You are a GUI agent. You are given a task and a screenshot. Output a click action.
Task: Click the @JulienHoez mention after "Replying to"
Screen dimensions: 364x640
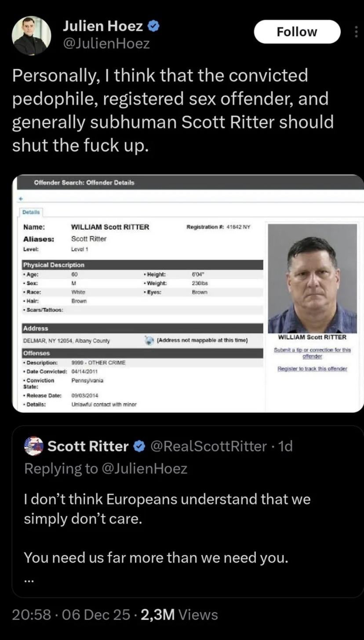(145, 468)
